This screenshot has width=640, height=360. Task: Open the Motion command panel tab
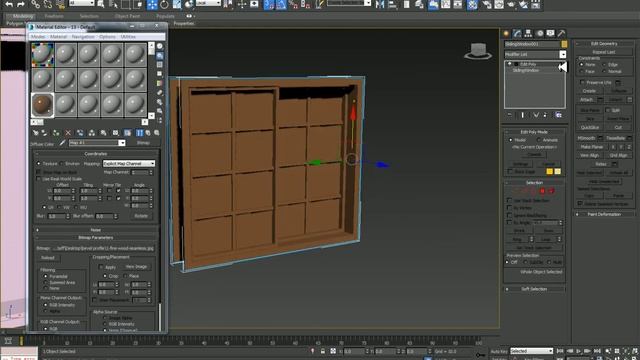pyautogui.click(x=540, y=33)
